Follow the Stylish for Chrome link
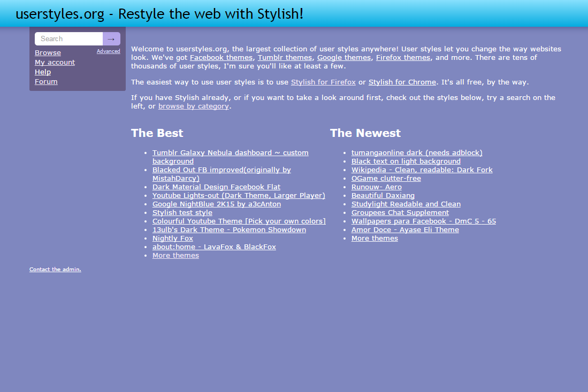588x392 pixels. [402, 82]
